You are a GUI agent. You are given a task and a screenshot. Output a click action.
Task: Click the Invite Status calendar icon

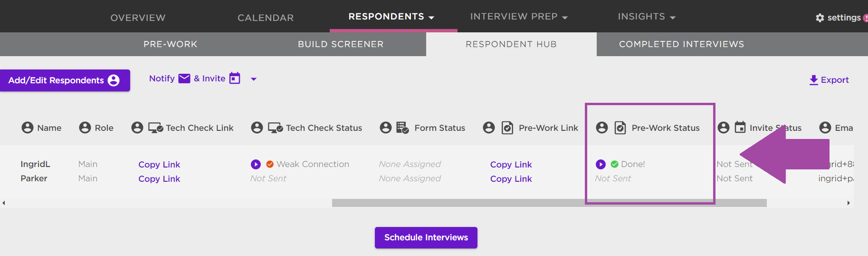[740, 128]
